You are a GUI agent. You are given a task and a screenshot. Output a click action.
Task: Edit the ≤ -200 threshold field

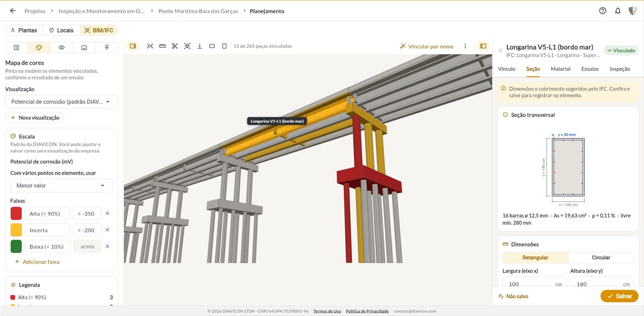point(88,230)
